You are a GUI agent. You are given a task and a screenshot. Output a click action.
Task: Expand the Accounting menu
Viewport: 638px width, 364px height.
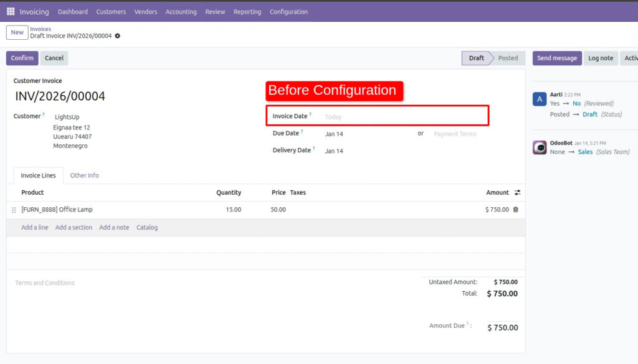pyautogui.click(x=181, y=12)
